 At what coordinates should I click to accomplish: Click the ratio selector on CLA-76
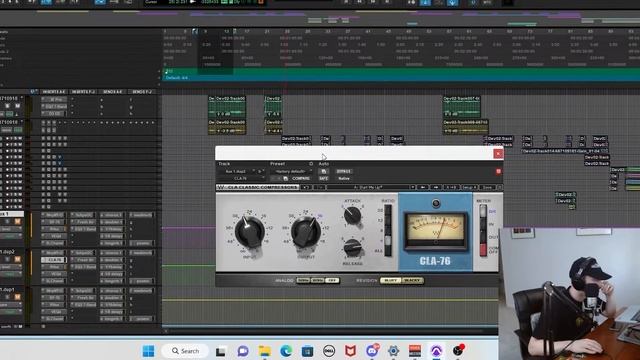coord(388,231)
